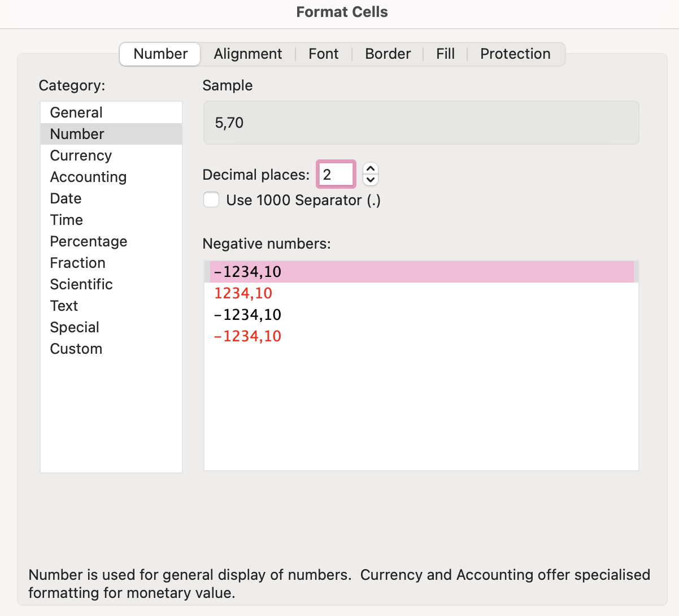Open the Font tab
Image resolution: width=679 pixels, height=616 pixels.
pyautogui.click(x=324, y=54)
